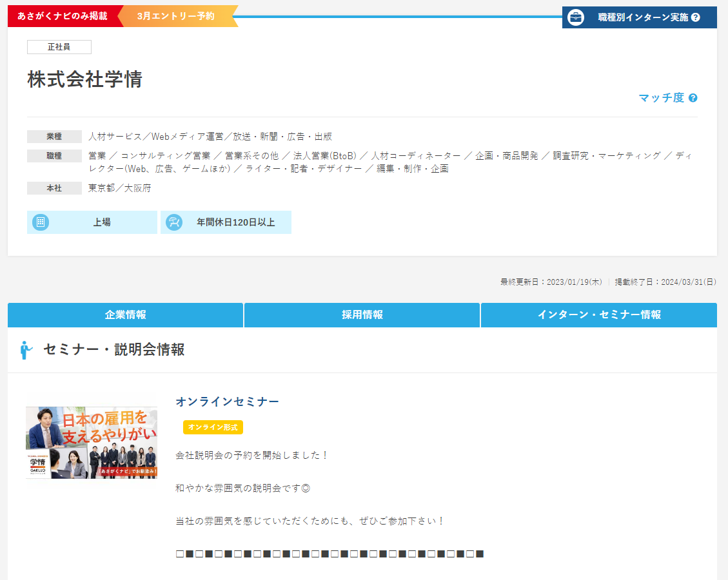The image size is (728, 580).
Task: Click the 最終更新日：2023/01/19(木) text
Action: pos(551,282)
